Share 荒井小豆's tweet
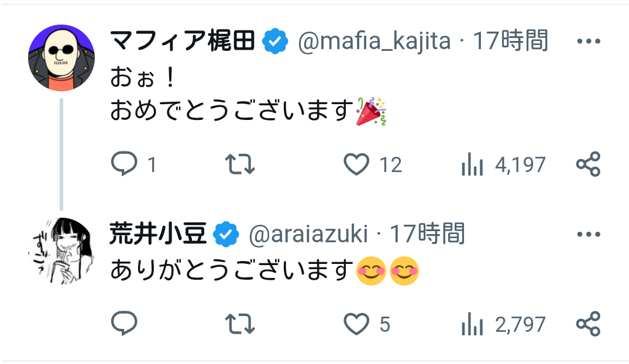This screenshot has width=629, height=364. 588,324
